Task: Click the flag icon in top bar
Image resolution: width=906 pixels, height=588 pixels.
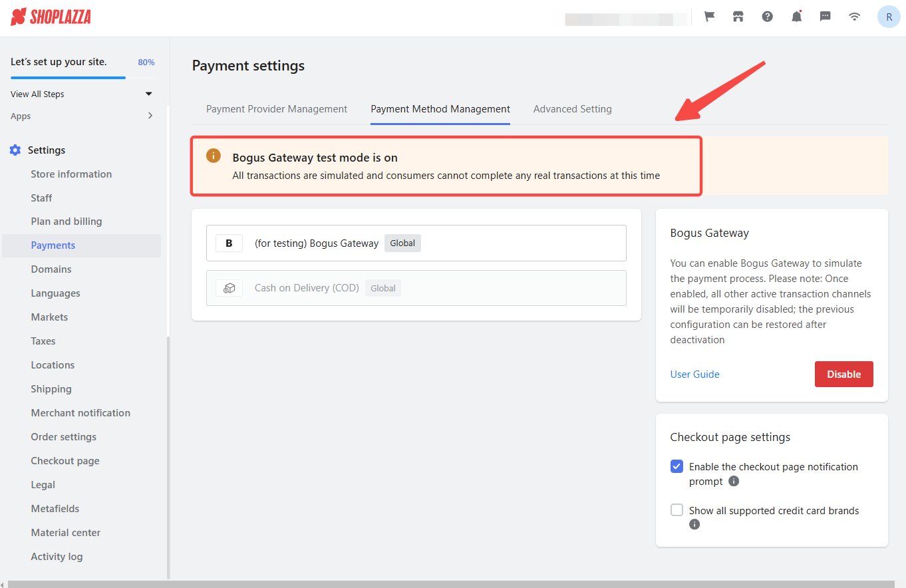Action: tap(709, 17)
